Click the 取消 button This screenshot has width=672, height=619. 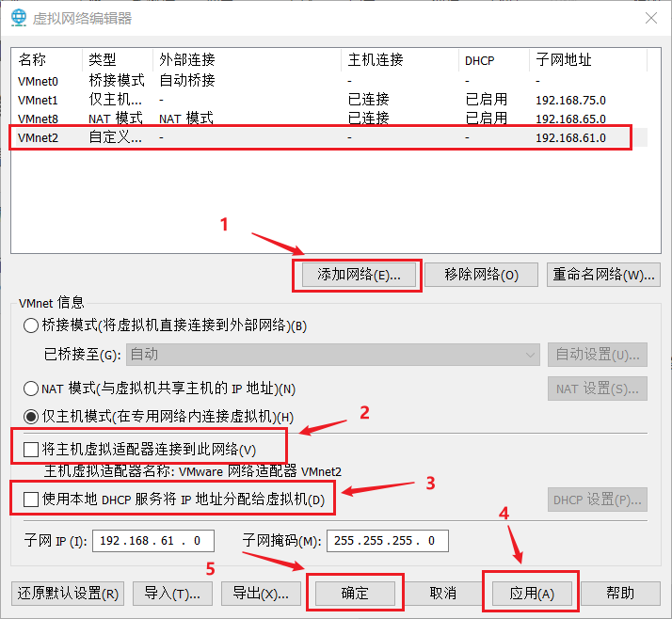(x=443, y=594)
